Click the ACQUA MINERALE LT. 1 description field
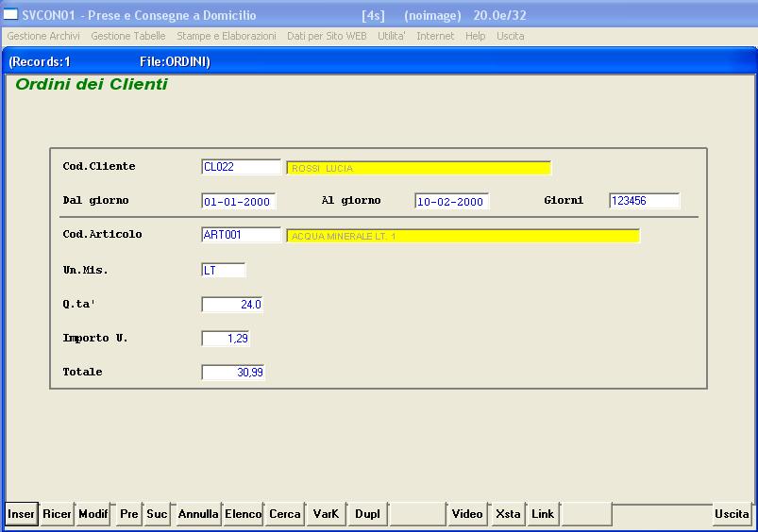Screen dimensions: 758x532 coord(463,236)
